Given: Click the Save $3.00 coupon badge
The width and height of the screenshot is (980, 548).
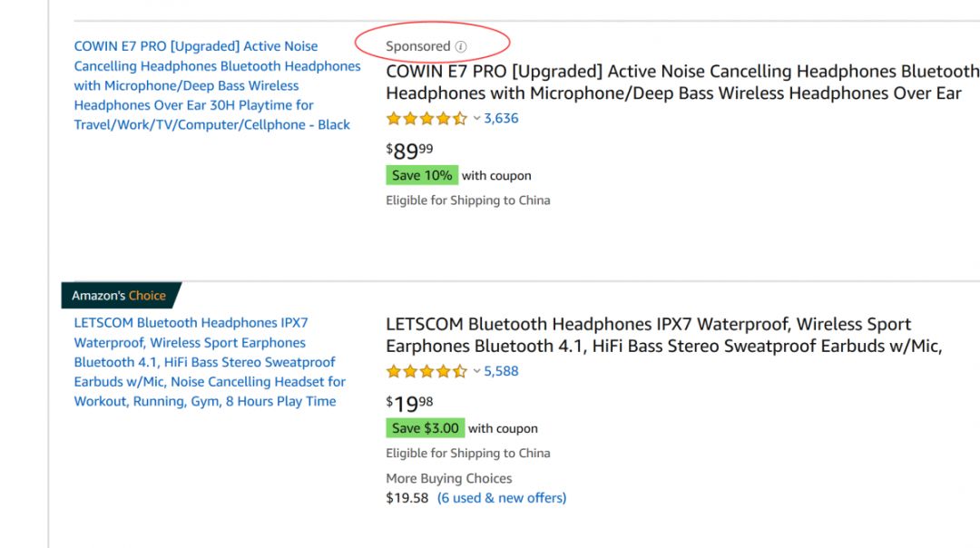Looking at the screenshot, I should 426,428.
